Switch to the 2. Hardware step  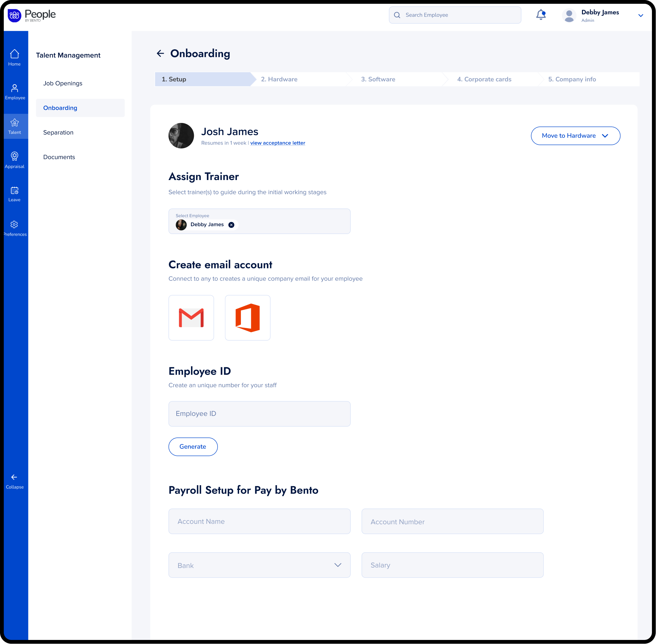[x=279, y=79]
